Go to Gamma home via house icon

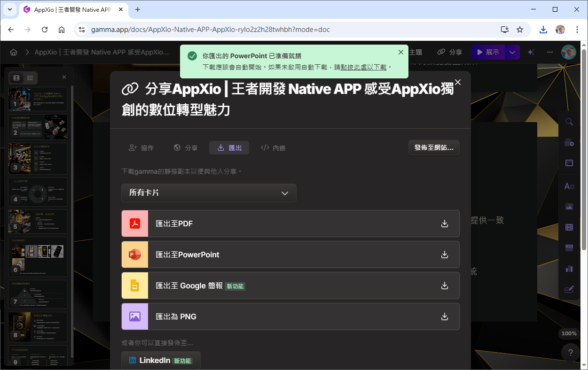tap(14, 52)
